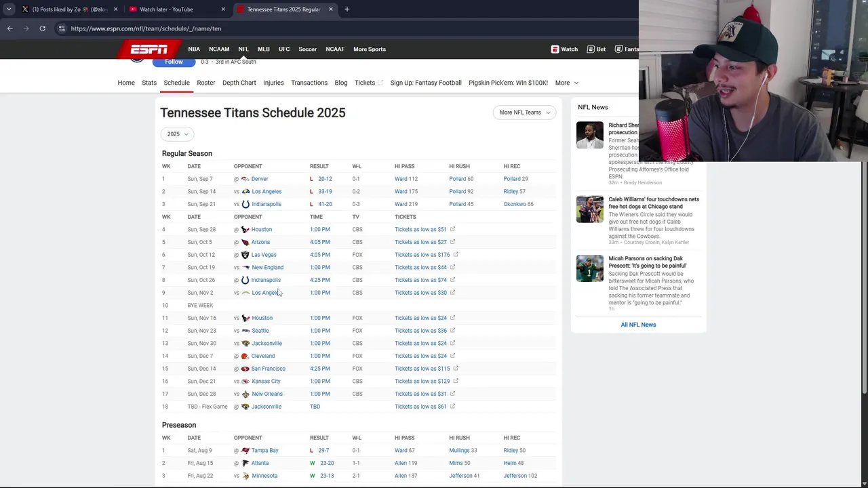The image size is (868, 488).
Task: Switch to the Stats tab
Action: coord(149,83)
